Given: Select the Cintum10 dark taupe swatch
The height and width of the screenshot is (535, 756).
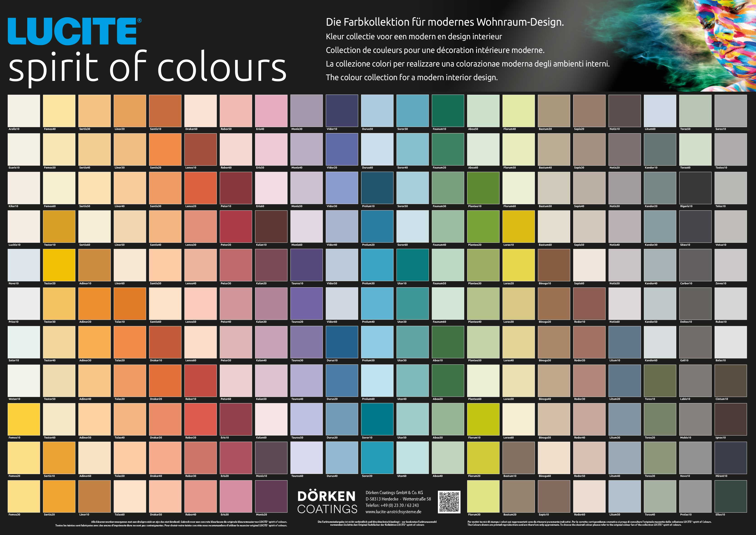Looking at the screenshot, I should point(731,381).
